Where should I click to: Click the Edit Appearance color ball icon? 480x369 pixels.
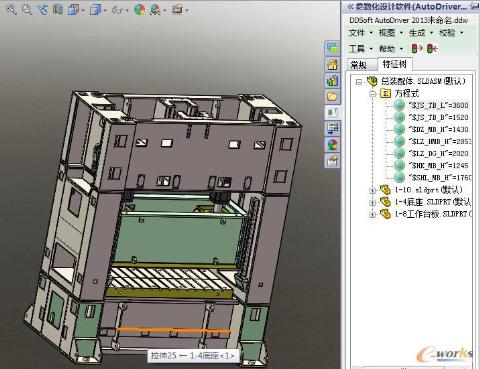(x=140, y=9)
